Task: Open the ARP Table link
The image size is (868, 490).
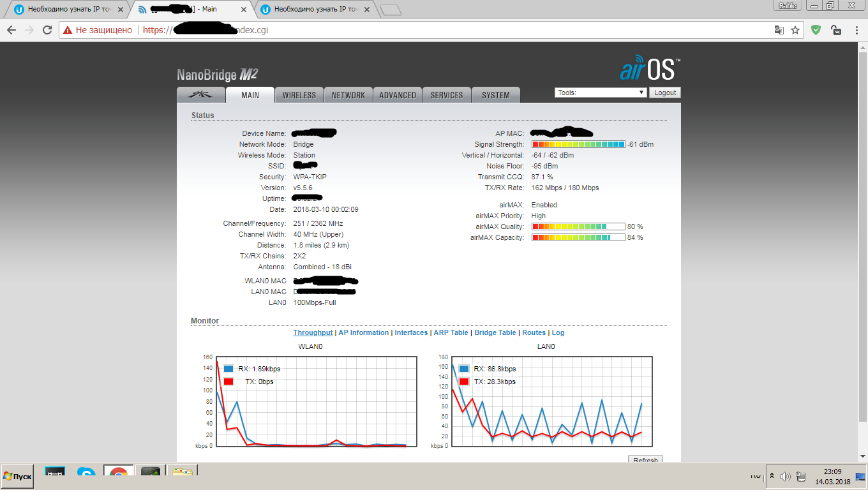Action: pos(451,332)
